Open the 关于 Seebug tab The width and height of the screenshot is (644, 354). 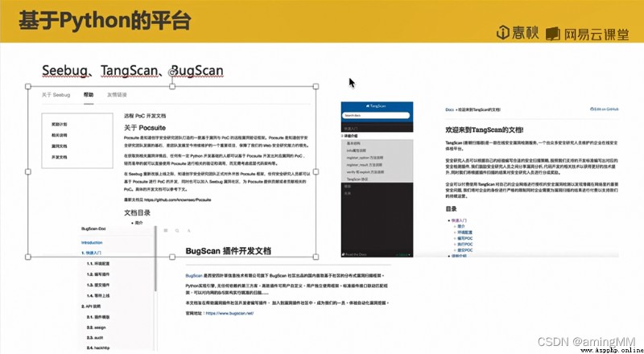56,95
